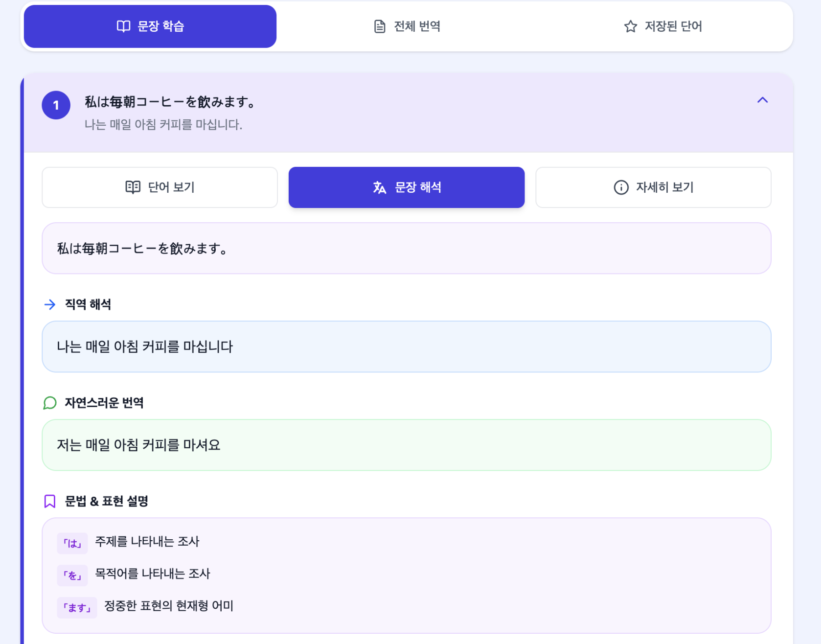This screenshot has width=821, height=644.
Task: Click the star icon beside 저장된 단어
Action: (630, 26)
